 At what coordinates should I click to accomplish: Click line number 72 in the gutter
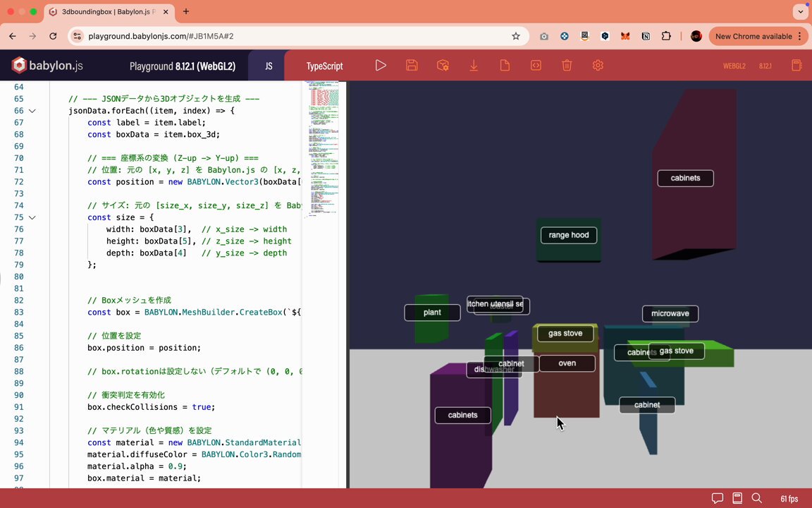[x=18, y=182]
